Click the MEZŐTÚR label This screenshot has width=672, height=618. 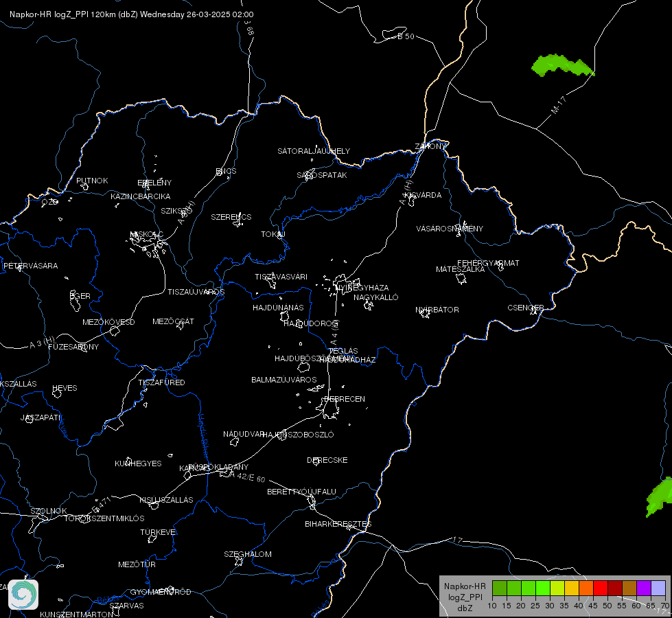coord(137,564)
